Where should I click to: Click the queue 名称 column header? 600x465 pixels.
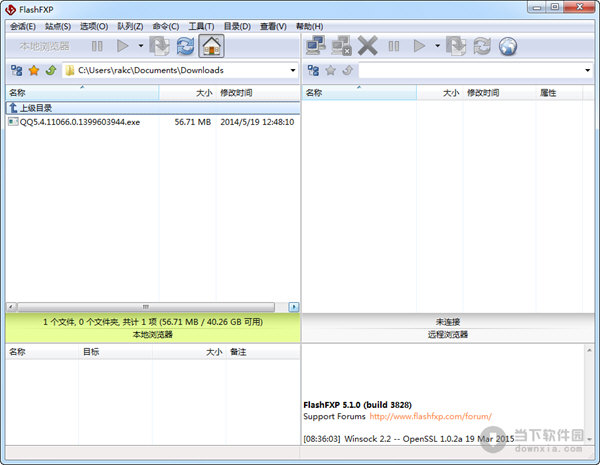(42, 352)
